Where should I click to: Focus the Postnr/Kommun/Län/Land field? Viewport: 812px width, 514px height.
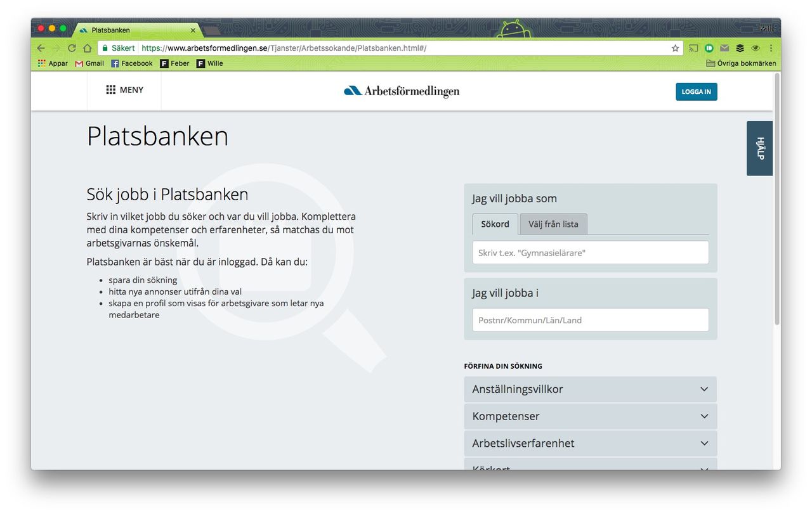point(591,320)
